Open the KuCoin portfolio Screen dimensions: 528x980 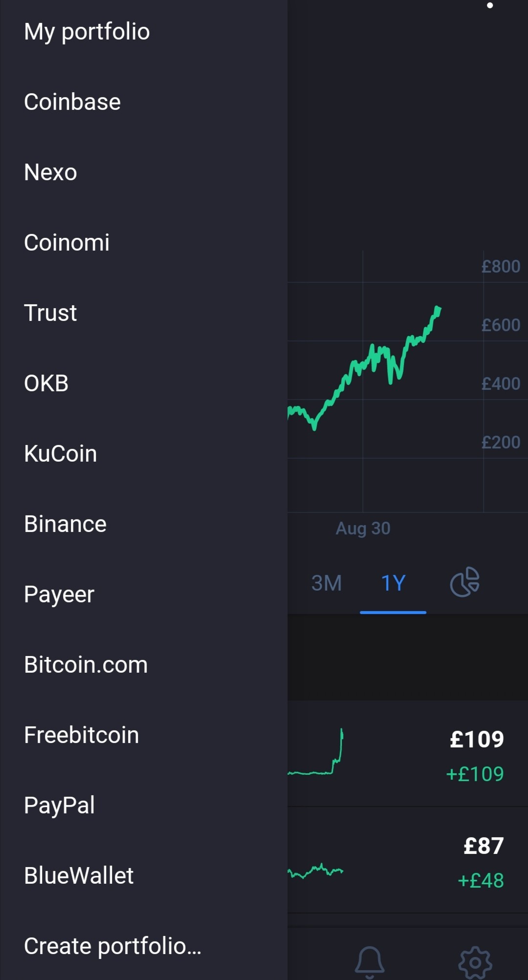coord(144,454)
